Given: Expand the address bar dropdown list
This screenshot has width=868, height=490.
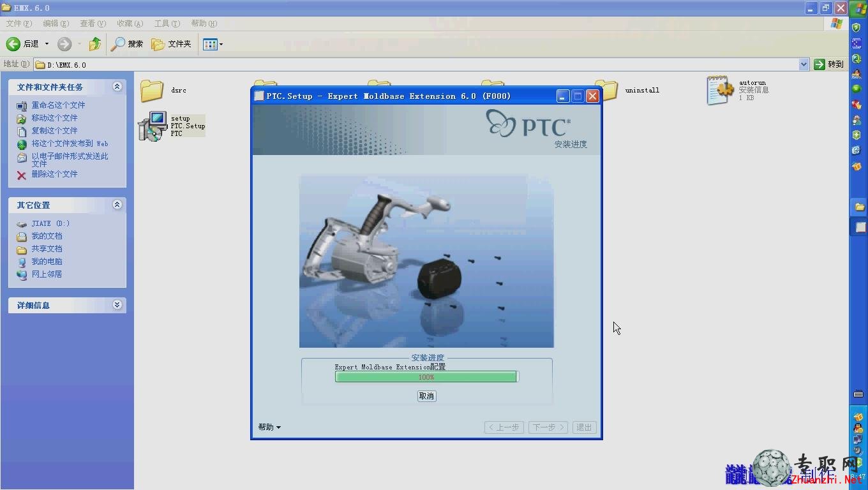Looking at the screenshot, I should 804,64.
